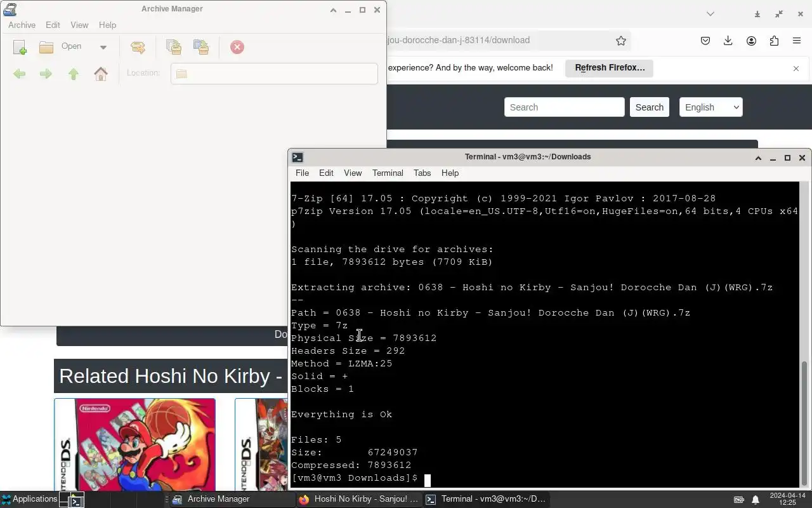This screenshot has width=812, height=508.
Task: Dismiss the Refresh Firefox notification bar
Action: click(796, 68)
